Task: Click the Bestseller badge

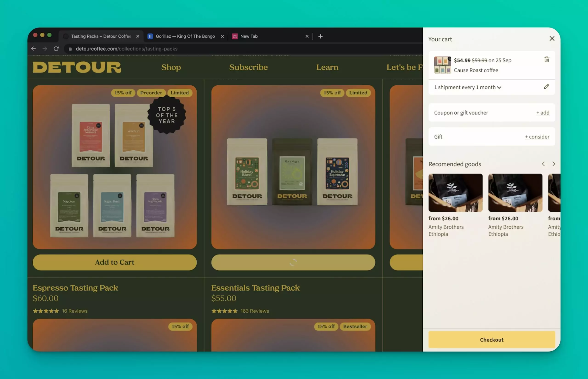Action: [355, 326]
